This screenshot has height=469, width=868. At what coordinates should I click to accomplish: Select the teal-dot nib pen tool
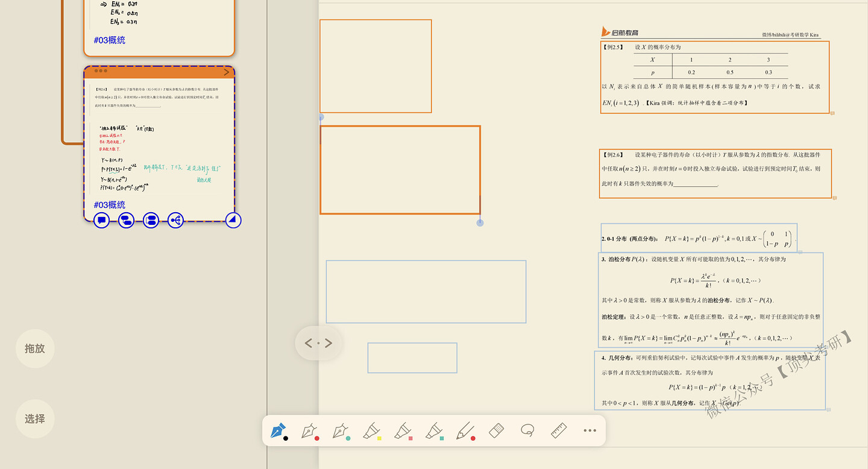pos(341,431)
